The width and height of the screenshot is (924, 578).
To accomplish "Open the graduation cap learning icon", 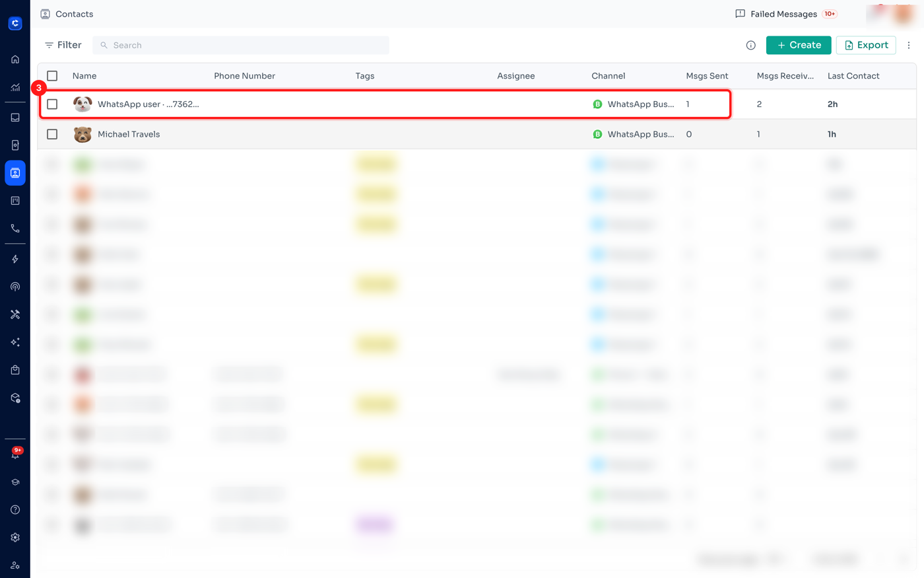I will pyautogui.click(x=15, y=482).
